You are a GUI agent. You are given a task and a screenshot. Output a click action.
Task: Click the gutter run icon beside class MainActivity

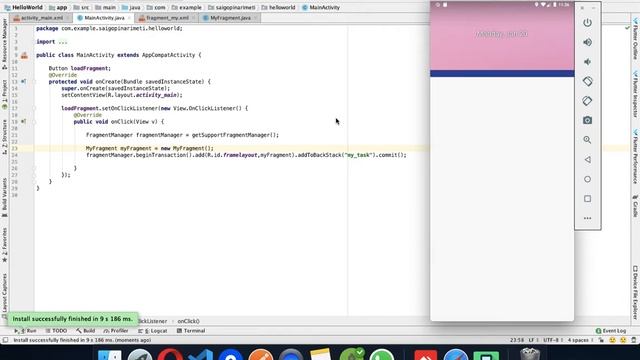coord(24,56)
